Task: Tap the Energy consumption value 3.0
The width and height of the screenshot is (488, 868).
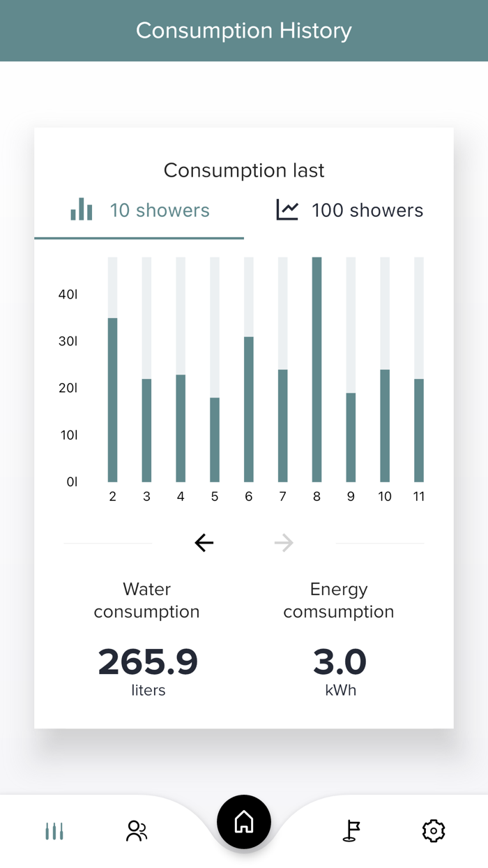Action: click(x=339, y=662)
